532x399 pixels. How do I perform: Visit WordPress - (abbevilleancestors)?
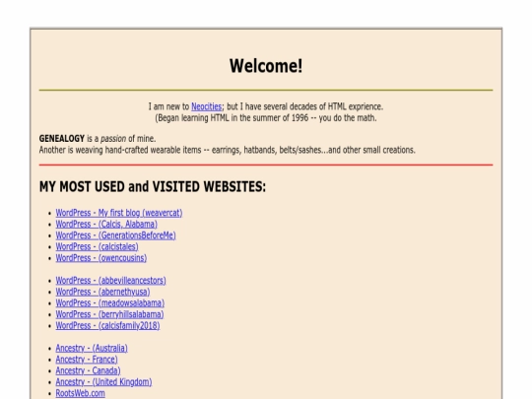click(x=111, y=281)
